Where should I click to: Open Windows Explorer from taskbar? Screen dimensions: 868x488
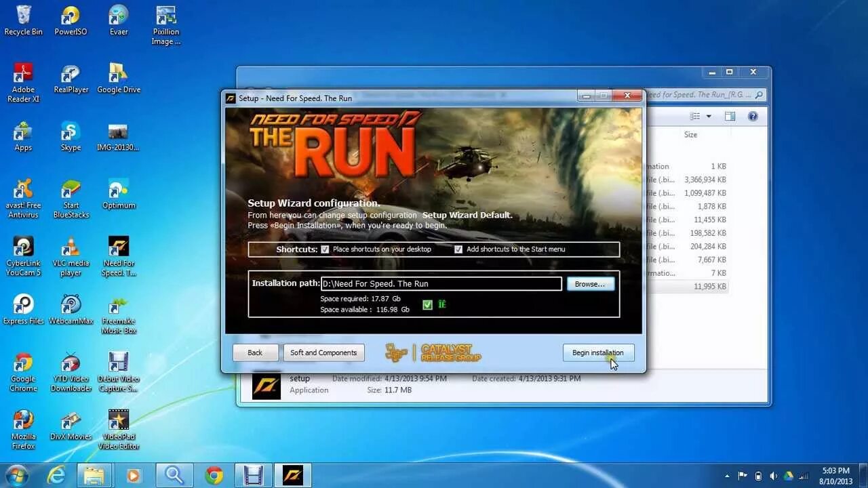[x=94, y=476]
